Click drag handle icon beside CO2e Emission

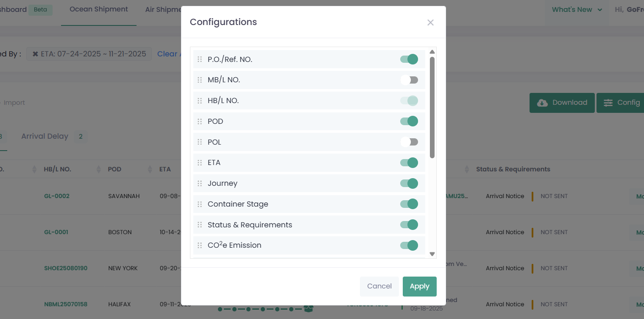tap(200, 246)
